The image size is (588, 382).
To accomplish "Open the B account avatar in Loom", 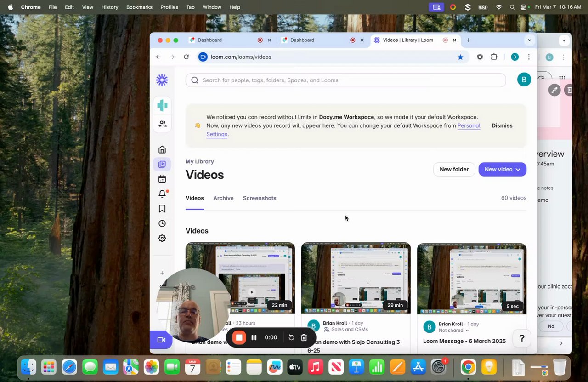I will click(x=524, y=80).
